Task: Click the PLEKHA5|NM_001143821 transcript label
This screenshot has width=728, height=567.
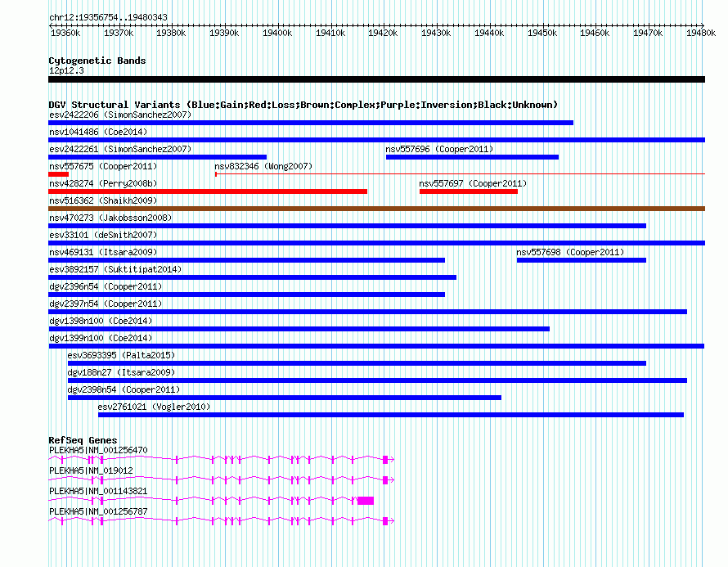Action: coord(98,491)
